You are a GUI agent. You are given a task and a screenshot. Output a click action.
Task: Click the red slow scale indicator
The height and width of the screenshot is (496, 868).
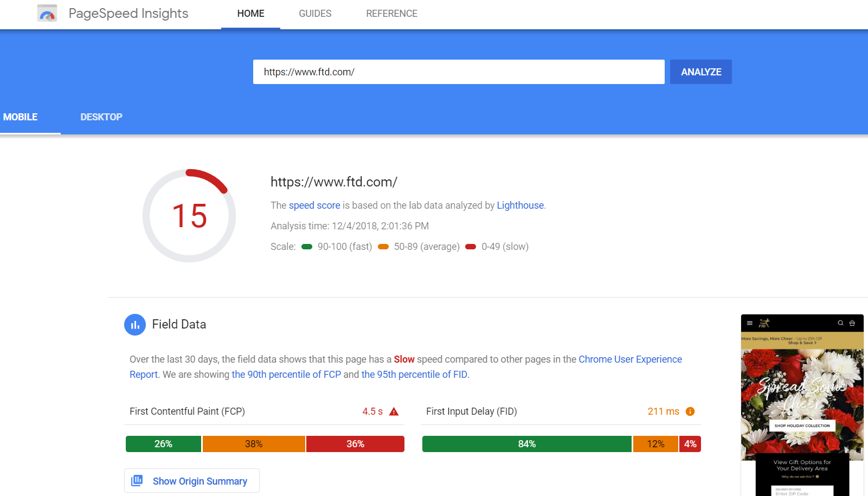coord(471,246)
